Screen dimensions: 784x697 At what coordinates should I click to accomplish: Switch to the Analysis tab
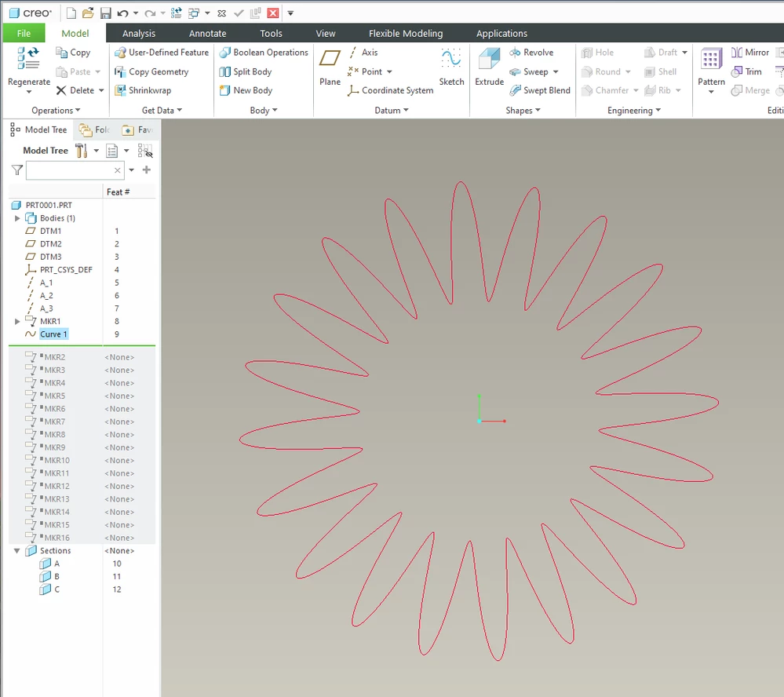(x=139, y=34)
